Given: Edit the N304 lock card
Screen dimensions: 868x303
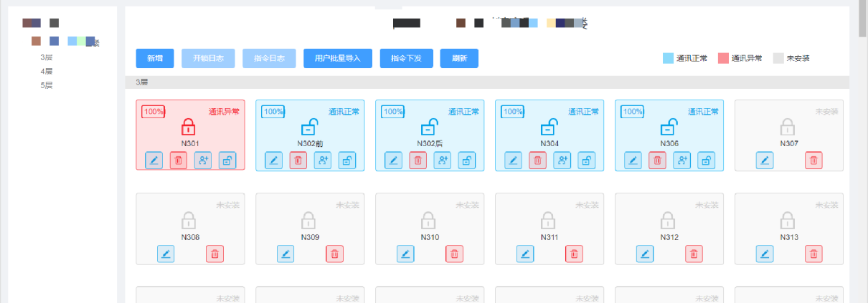Looking at the screenshot, I should tap(513, 160).
